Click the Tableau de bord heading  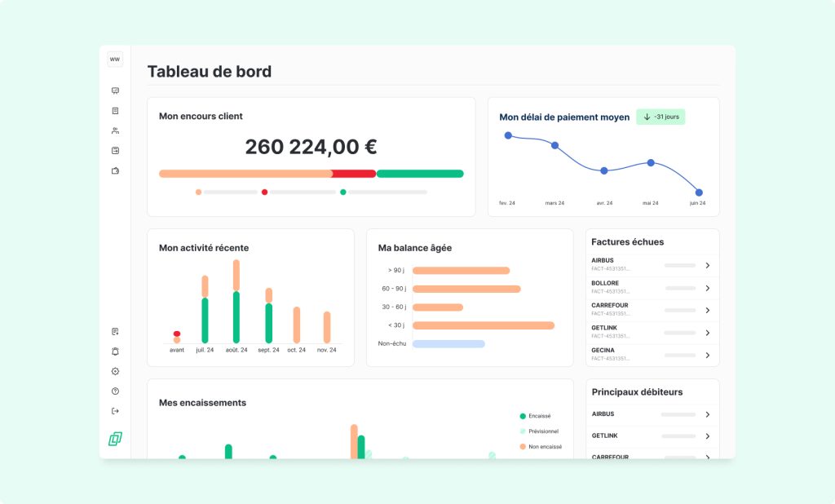pos(210,72)
